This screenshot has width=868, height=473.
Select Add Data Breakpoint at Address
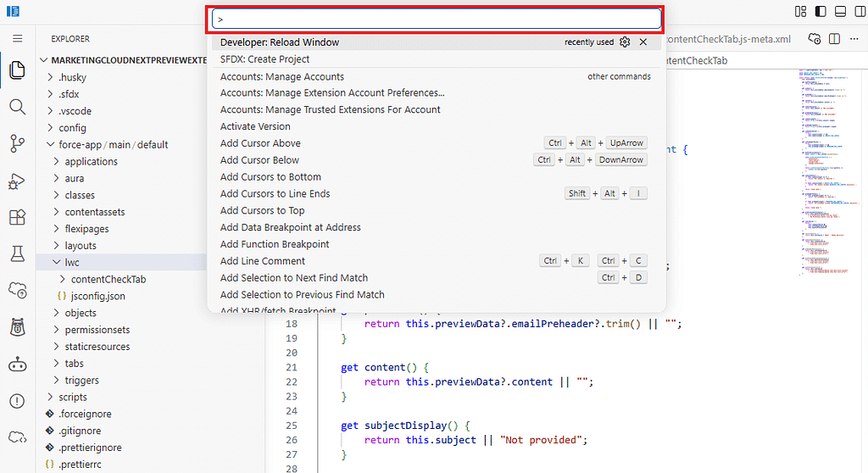tap(437, 227)
